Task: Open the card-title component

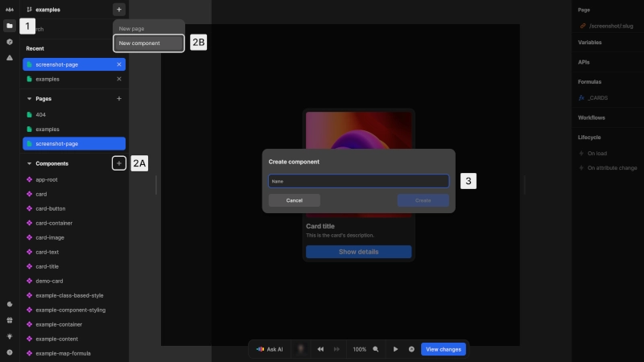Action: tap(74, 266)
